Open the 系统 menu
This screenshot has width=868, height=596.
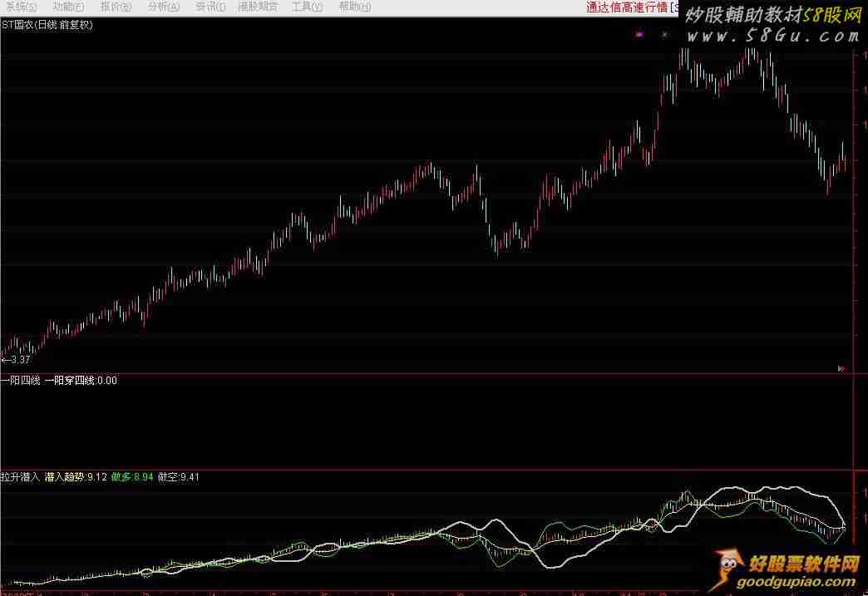click(x=20, y=7)
